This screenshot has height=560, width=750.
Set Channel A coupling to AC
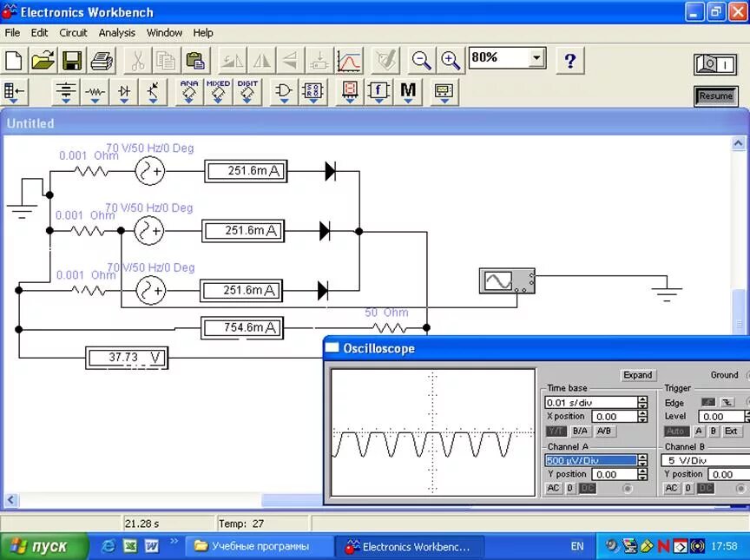553,488
